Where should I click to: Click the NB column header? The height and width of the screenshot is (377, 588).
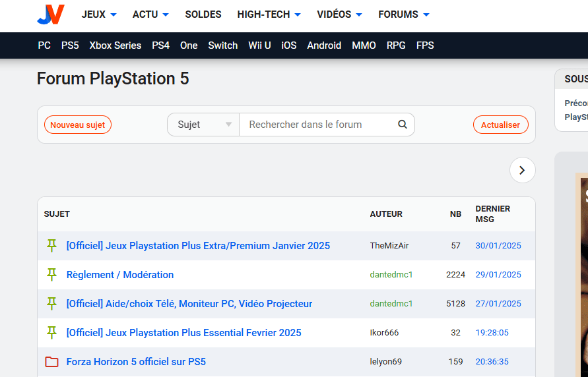tap(455, 214)
